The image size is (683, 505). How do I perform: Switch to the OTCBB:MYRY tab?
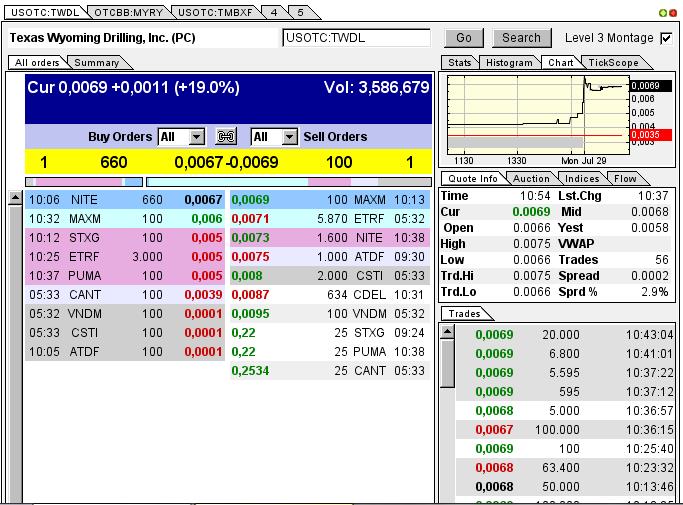coord(128,12)
